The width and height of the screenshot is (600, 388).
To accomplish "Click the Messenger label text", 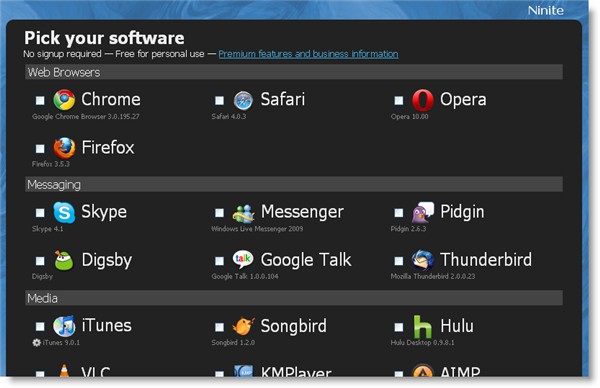I will [x=302, y=213].
